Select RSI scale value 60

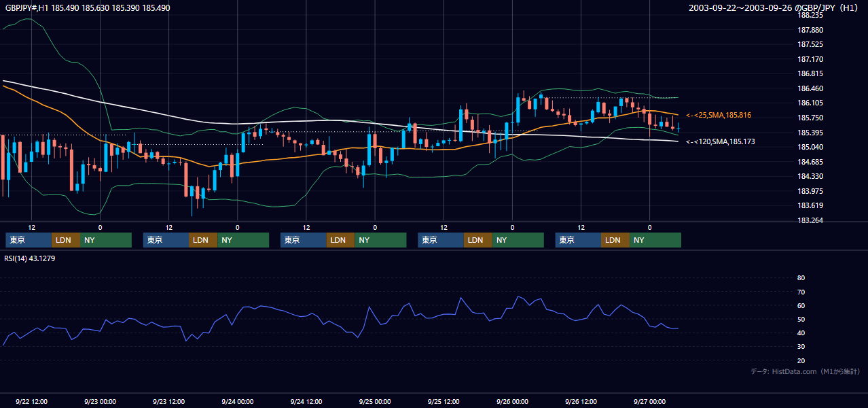(801, 305)
